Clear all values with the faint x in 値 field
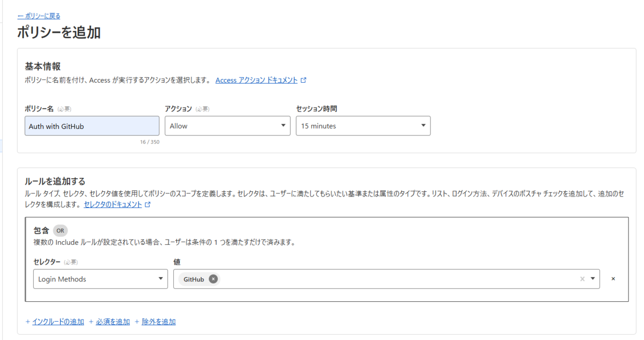This screenshot has height=340, width=644. (582, 279)
